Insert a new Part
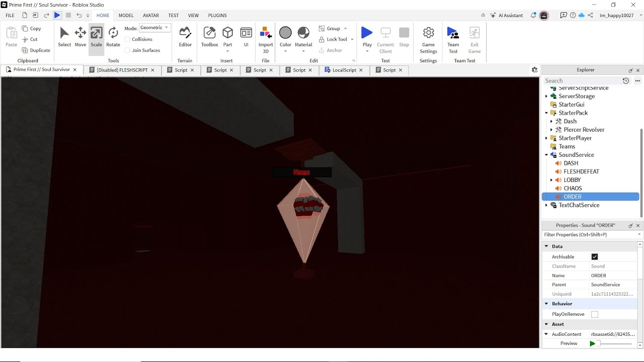Image resolution: width=644 pixels, height=362 pixels. (227, 36)
